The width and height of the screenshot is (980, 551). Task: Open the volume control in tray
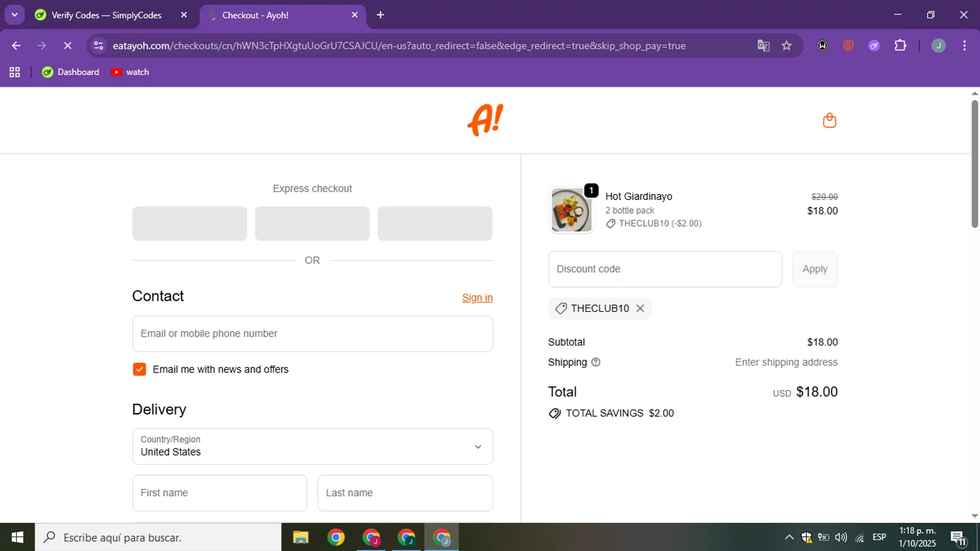pyautogui.click(x=841, y=537)
